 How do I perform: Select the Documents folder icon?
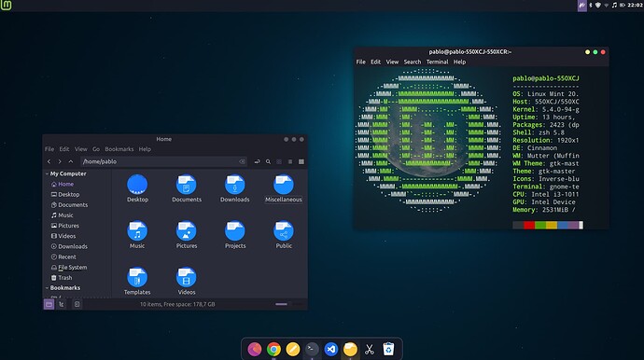(x=186, y=184)
